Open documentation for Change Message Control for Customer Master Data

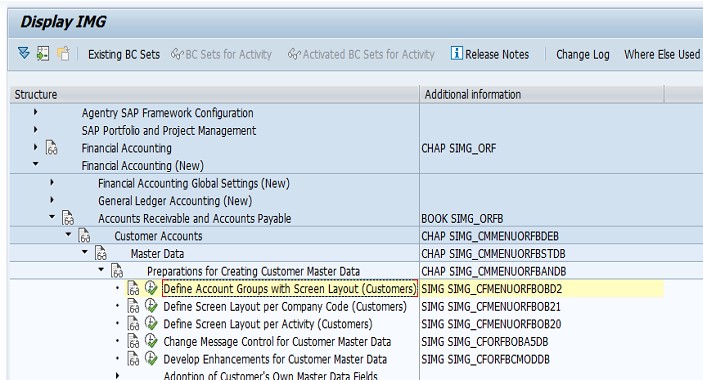(x=134, y=341)
